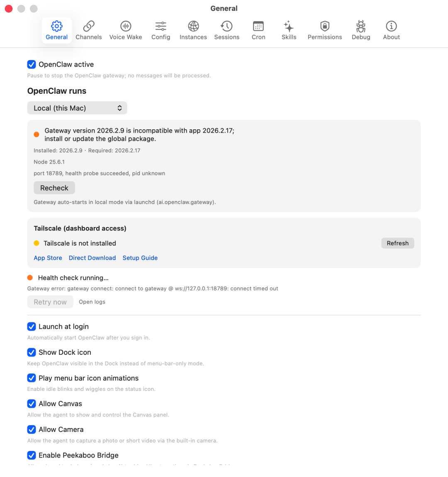448x477 pixels.
Task: Click the Recheck button
Action: click(x=54, y=188)
